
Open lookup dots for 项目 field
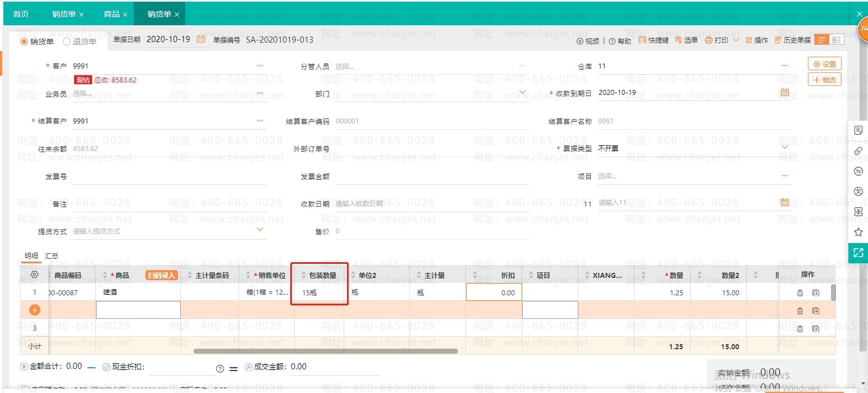785,176
